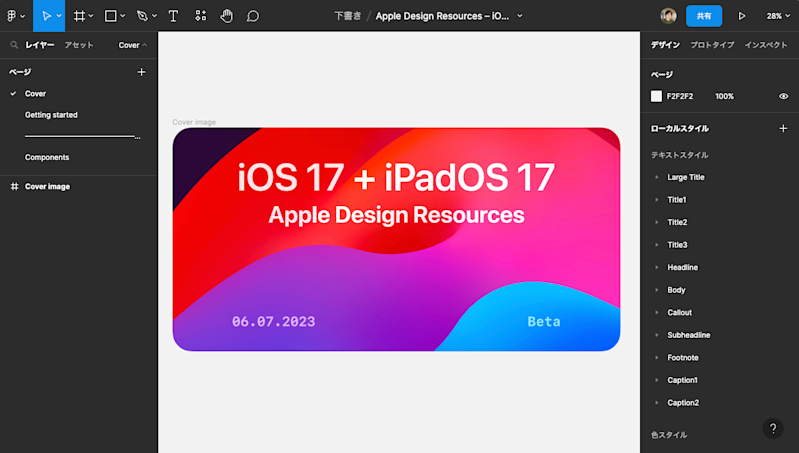Open the 下書き drafts link
Viewport: 799px width, 453px height.
pos(348,16)
